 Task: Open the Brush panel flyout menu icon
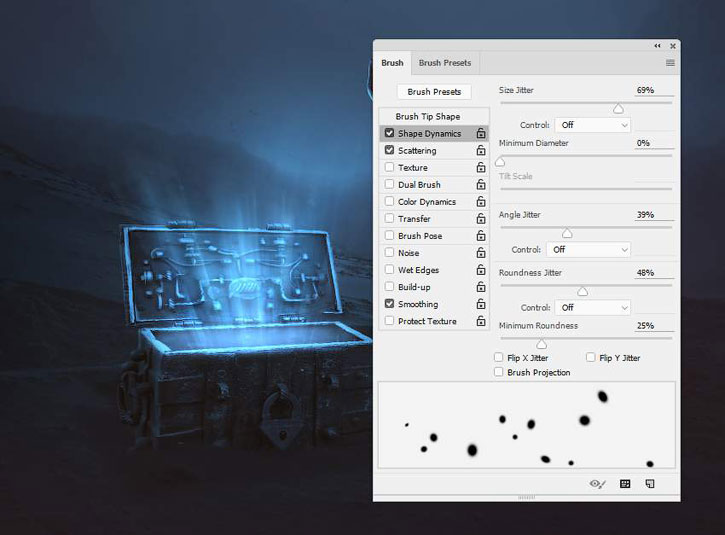pyautogui.click(x=670, y=63)
